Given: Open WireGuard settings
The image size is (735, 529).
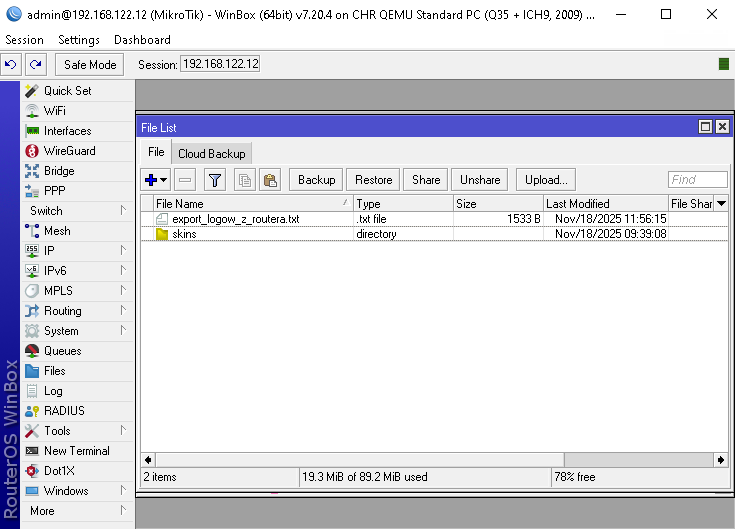Looking at the screenshot, I should coord(77,151).
